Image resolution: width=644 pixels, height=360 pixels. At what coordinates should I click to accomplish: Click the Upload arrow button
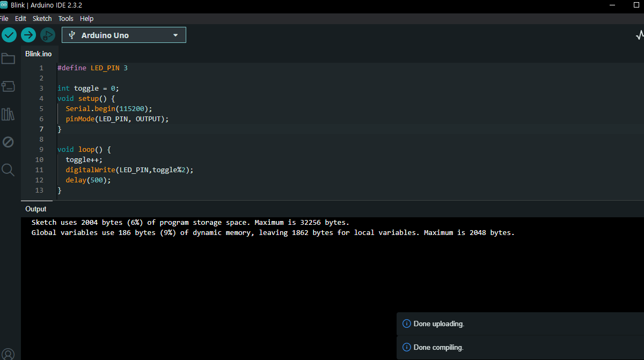(x=28, y=35)
